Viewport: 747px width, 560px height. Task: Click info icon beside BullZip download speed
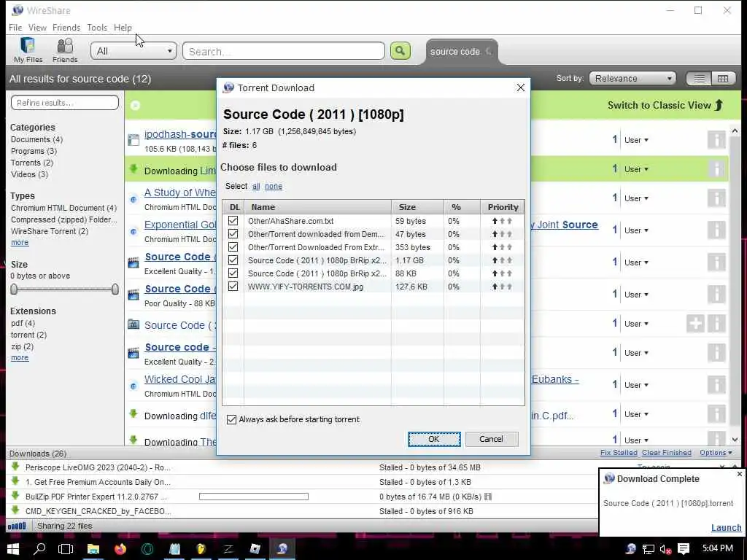point(488,497)
